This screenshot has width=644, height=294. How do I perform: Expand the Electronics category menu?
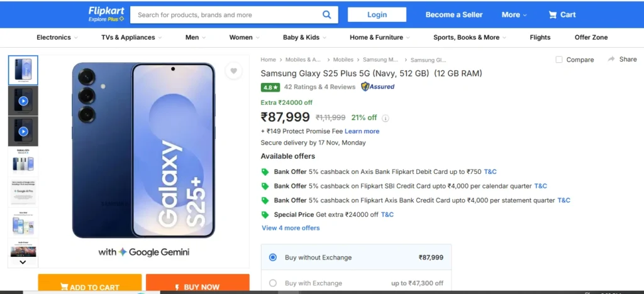(x=57, y=38)
